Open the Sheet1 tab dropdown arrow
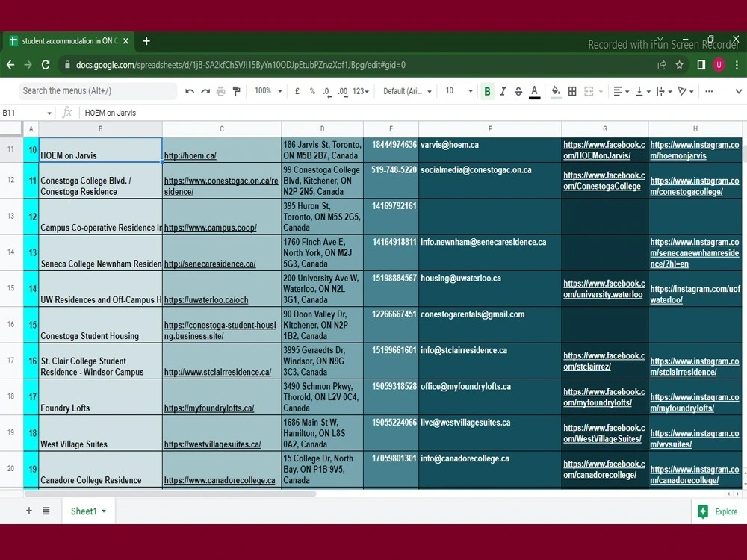This screenshot has width=747, height=560. [104, 511]
